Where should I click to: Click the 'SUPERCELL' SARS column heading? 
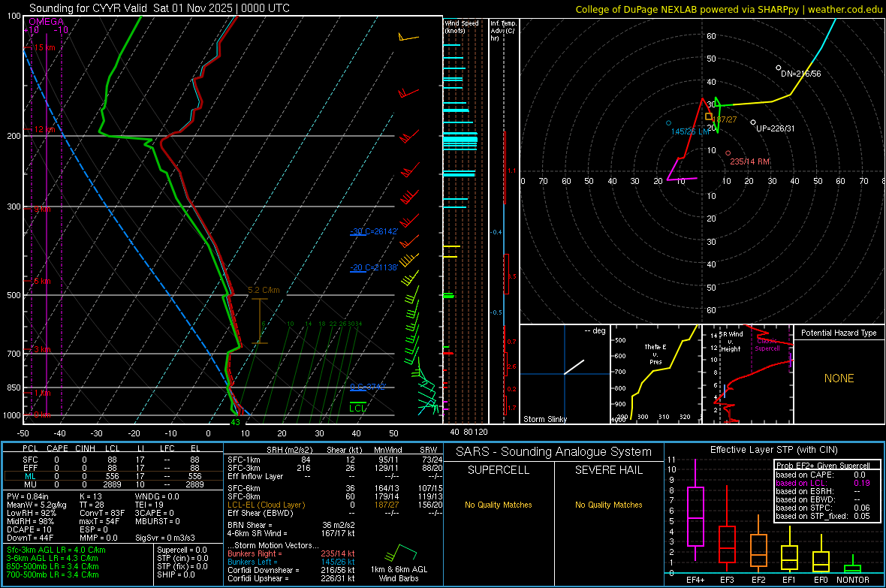pos(499,470)
